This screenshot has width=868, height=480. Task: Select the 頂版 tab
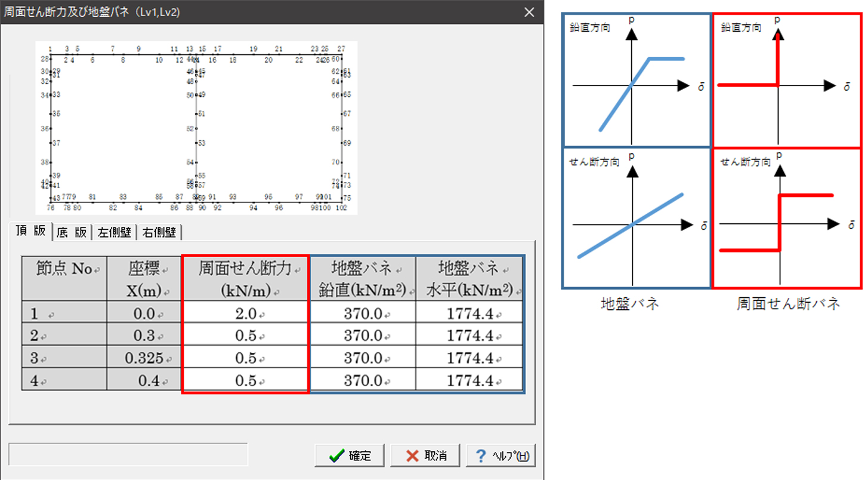[x=31, y=231]
